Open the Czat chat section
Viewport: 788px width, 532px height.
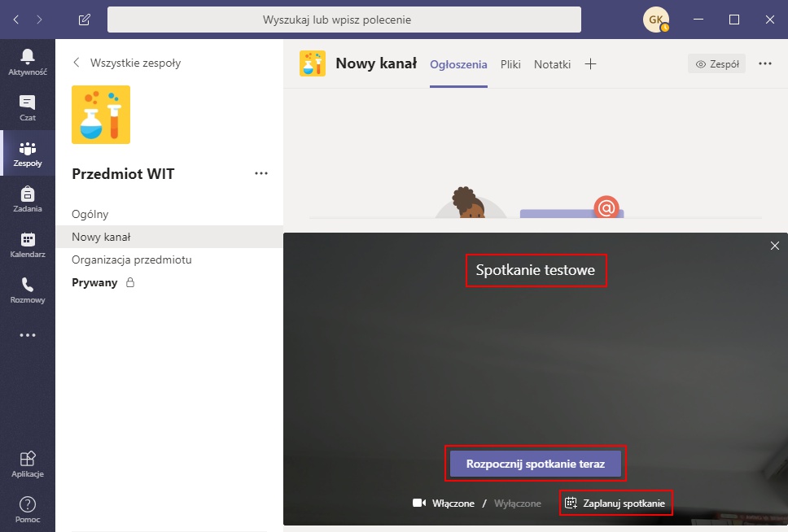[x=28, y=107]
